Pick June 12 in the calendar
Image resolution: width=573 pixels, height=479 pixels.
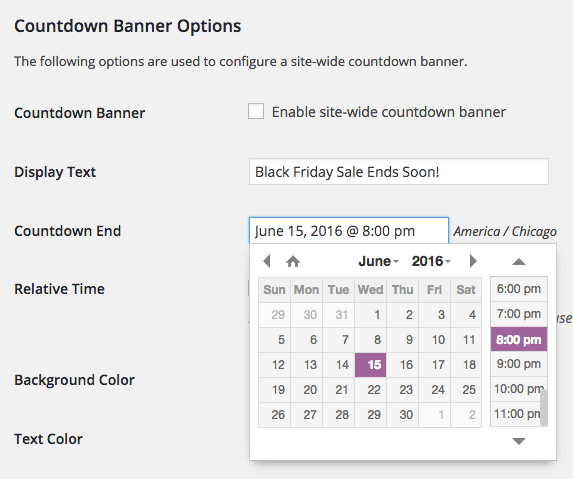(274, 365)
